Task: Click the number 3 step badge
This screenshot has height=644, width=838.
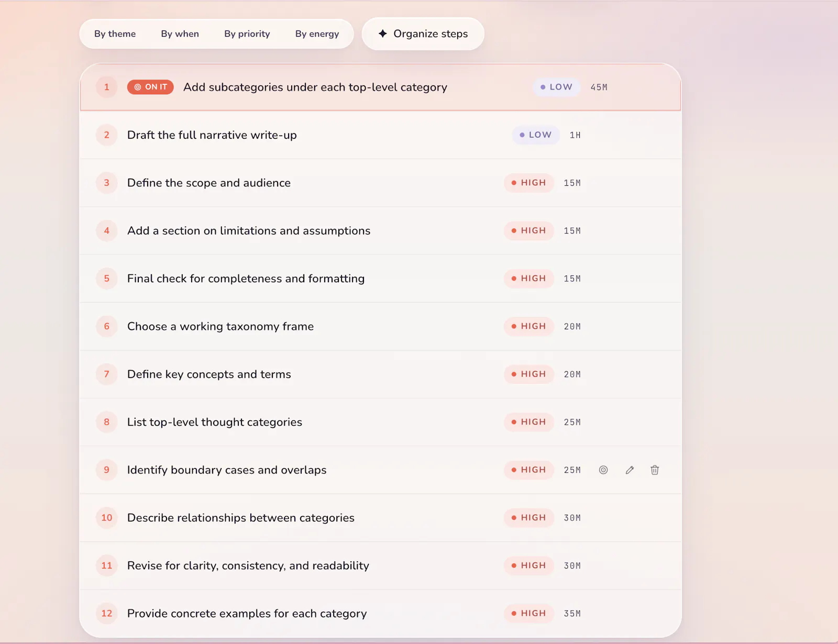Action: pos(107,183)
